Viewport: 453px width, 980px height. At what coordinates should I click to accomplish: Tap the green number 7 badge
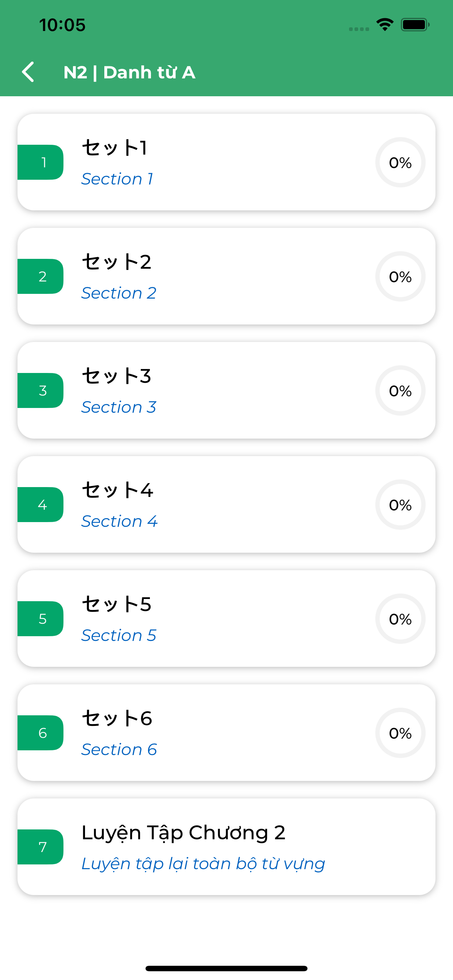click(40, 847)
